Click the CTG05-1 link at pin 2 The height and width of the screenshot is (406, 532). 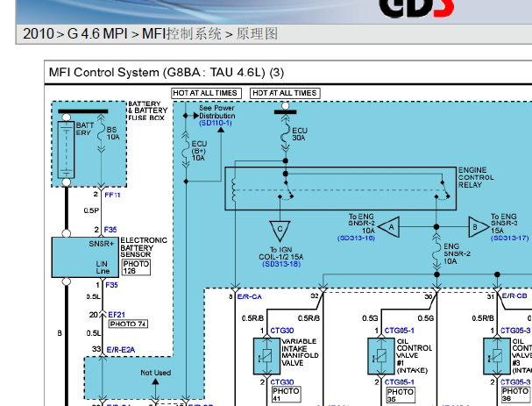[x=400, y=382]
